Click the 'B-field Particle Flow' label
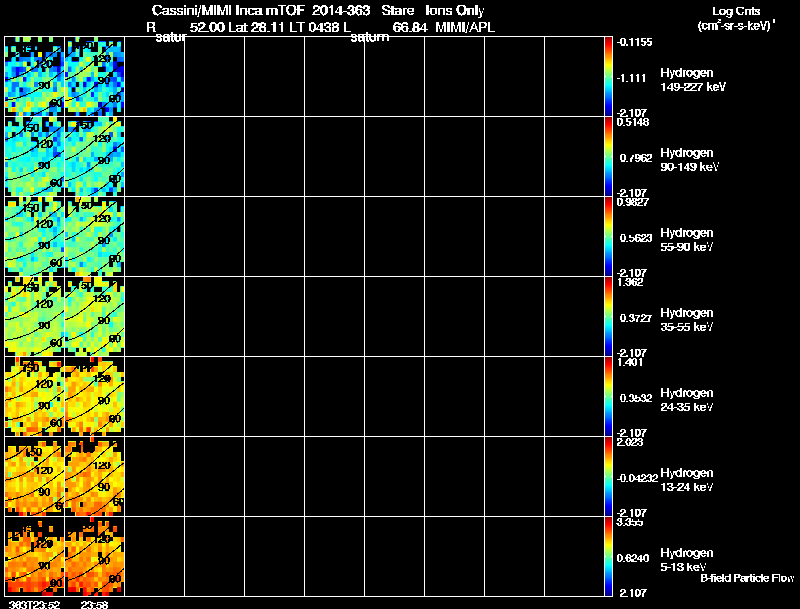The height and width of the screenshot is (609, 800). [x=747, y=578]
